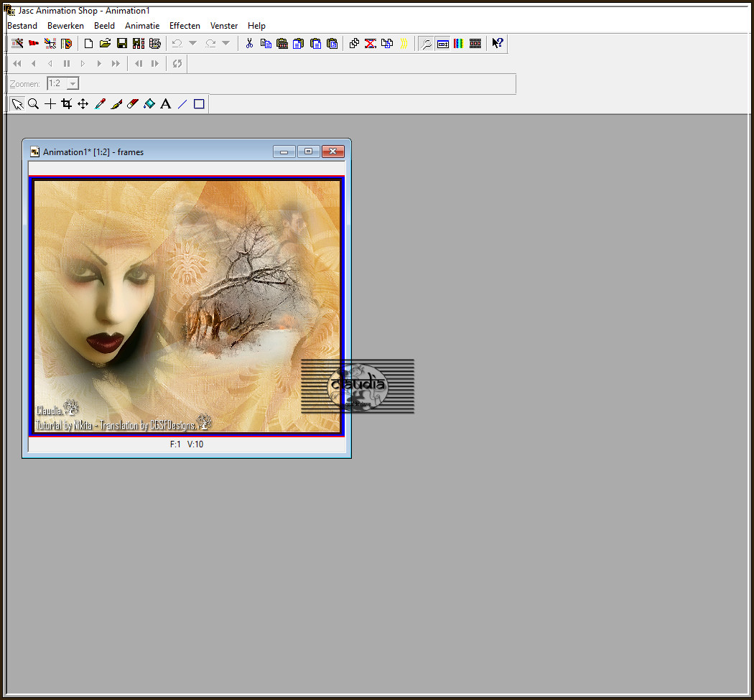Select the Mover tool
The width and height of the screenshot is (754, 700).
83,104
